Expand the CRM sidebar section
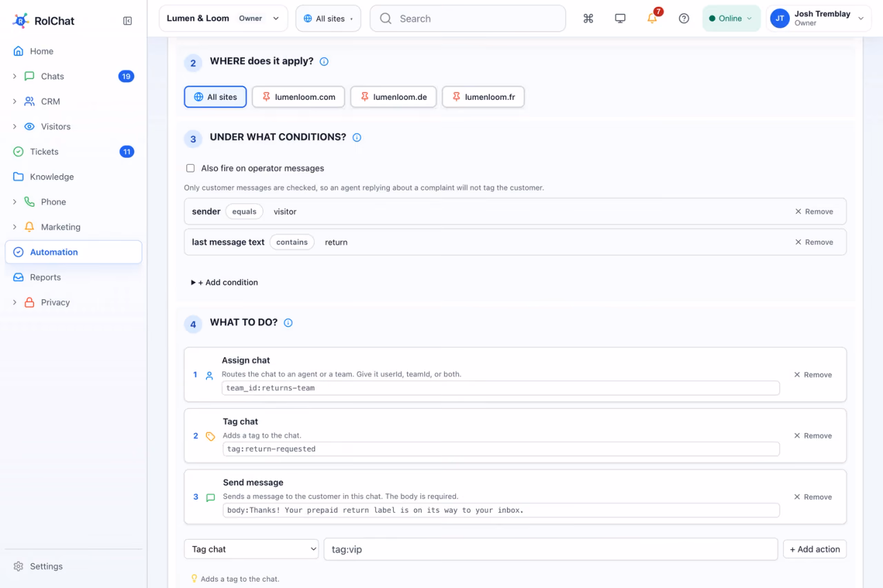Image resolution: width=883 pixels, height=588 pixels. tap(14, 101)
